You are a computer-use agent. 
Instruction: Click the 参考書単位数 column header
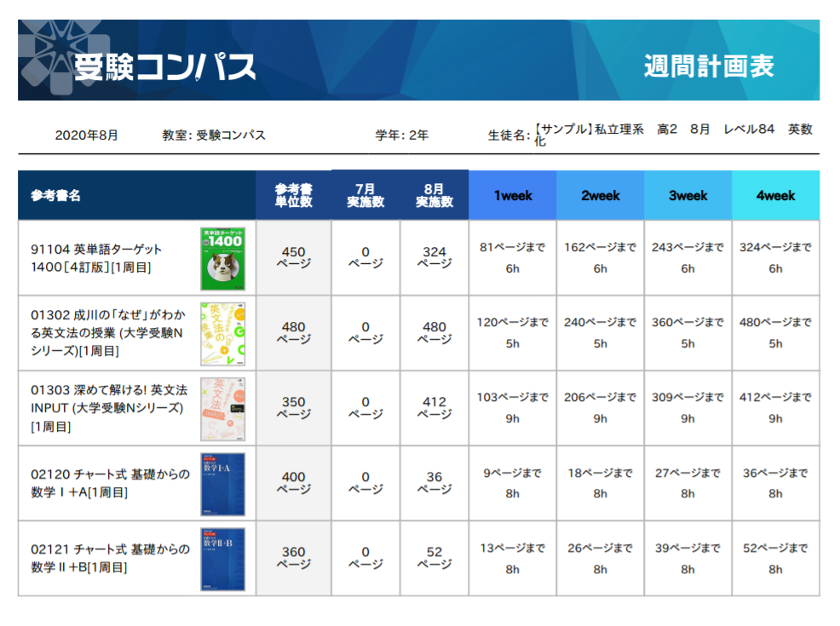click(293, 195)
